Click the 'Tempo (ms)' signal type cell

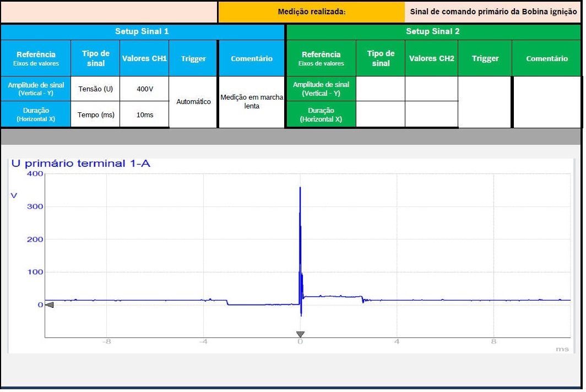96,115
